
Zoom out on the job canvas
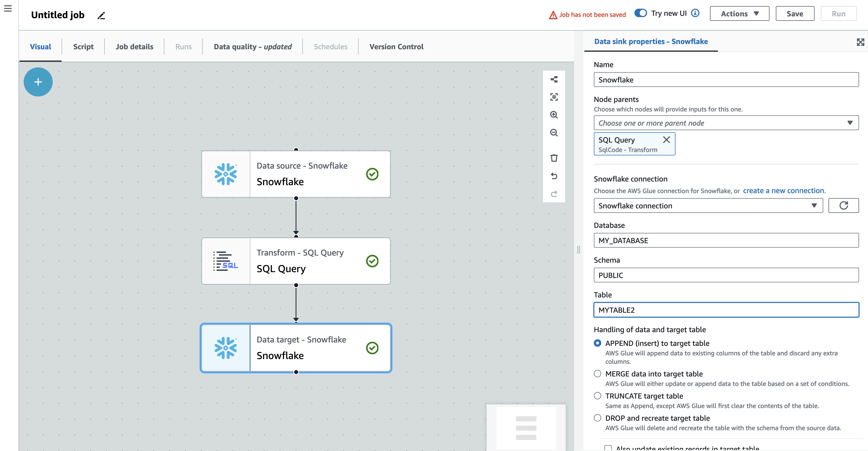[554, 133]
